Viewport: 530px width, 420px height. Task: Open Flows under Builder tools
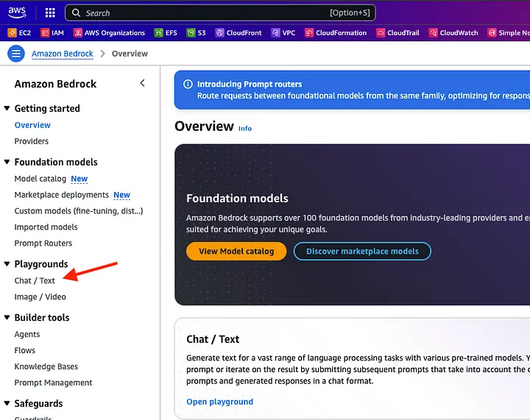tap(25, 350)
